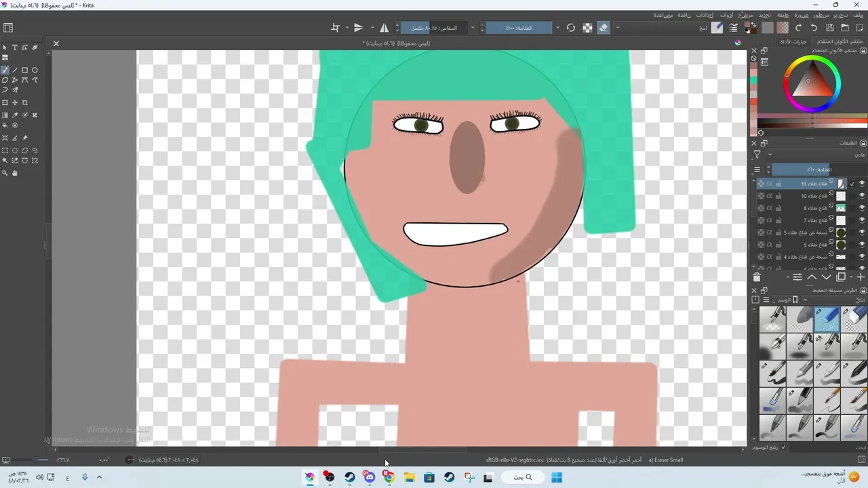Open the ملف menu

coord(858,15)
